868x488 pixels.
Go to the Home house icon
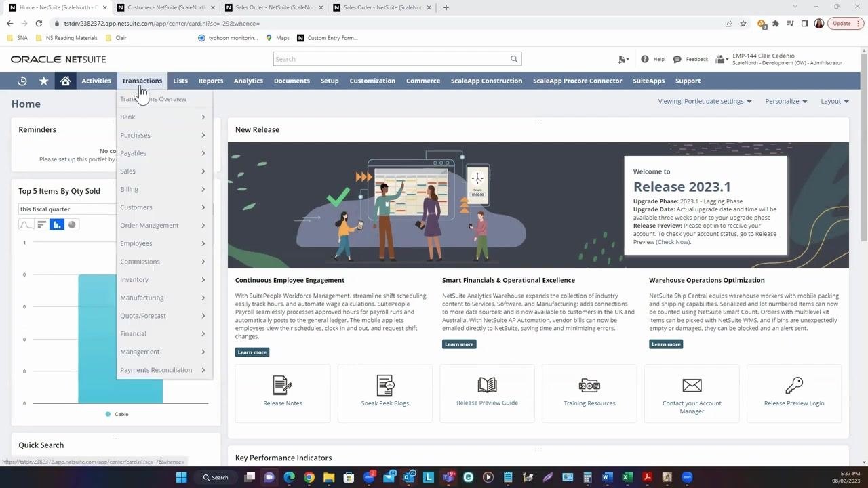pyautogui.click(x=65, y=81)
